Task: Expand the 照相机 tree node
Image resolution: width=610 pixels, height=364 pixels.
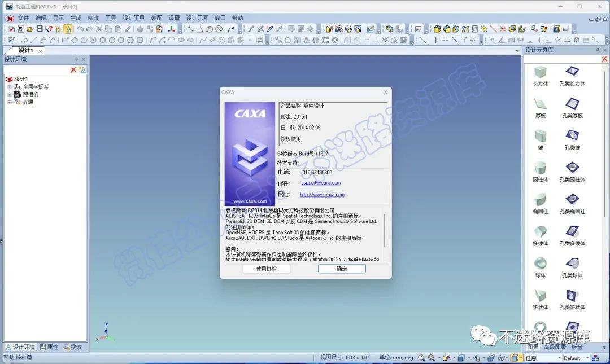Action: [x=10, y=94]
